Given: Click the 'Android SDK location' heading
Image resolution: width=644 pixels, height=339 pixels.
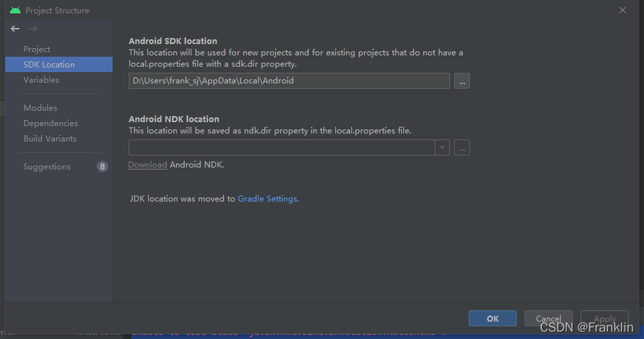Looking at the screenshot, I should point(173,41).
